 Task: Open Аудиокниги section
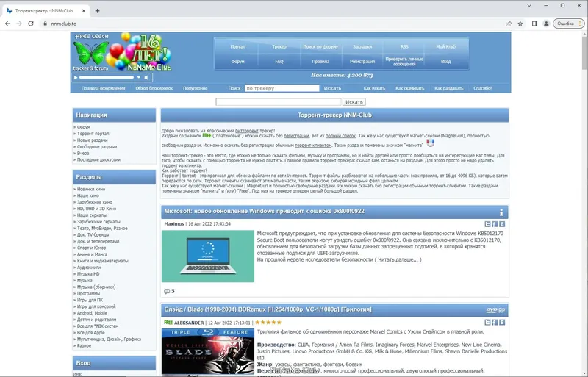click(x=89, y=268)
